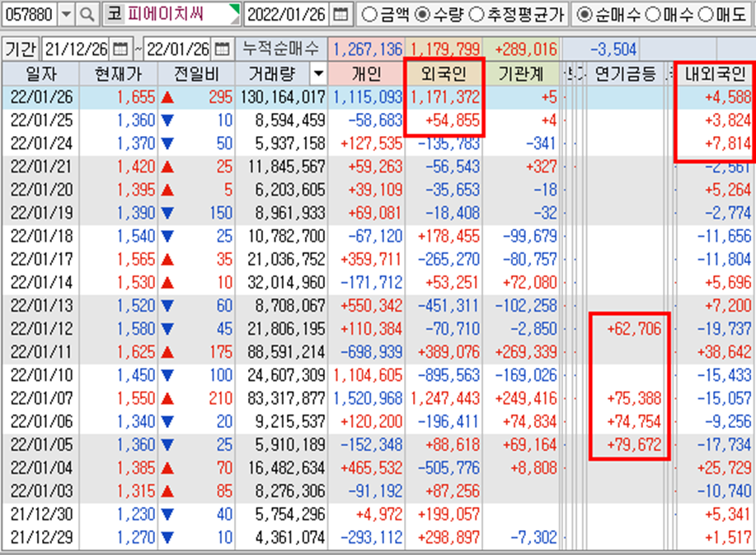
Task: Click the 전일비 column header
Action: point(196,73)
